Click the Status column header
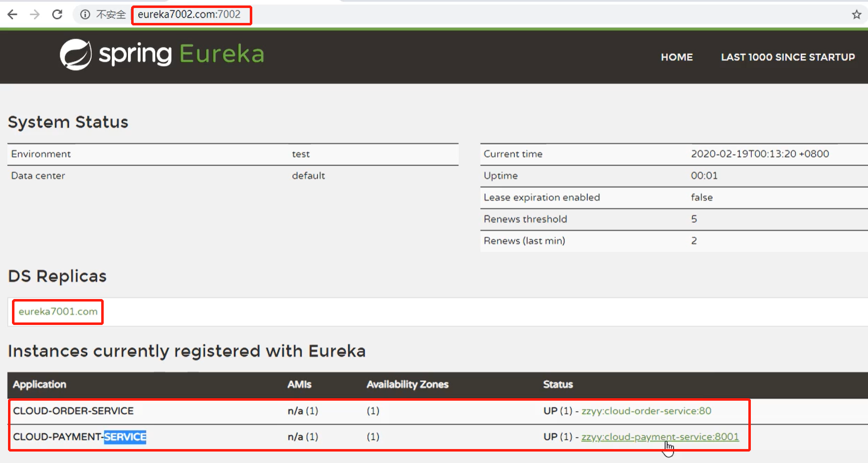The height and width of the screenshot is (463, 868). [x=558, y=384]
